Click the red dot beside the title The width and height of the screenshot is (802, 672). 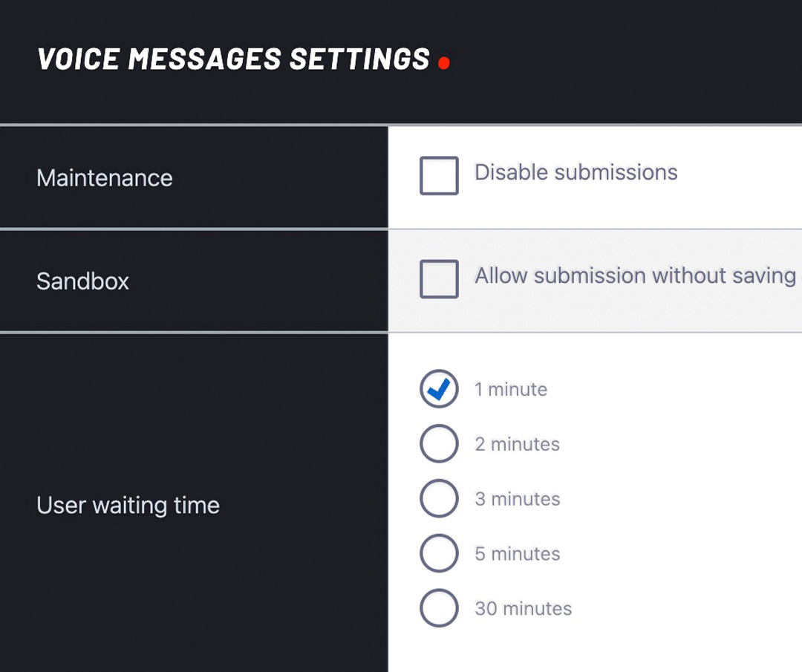point(444,64)
